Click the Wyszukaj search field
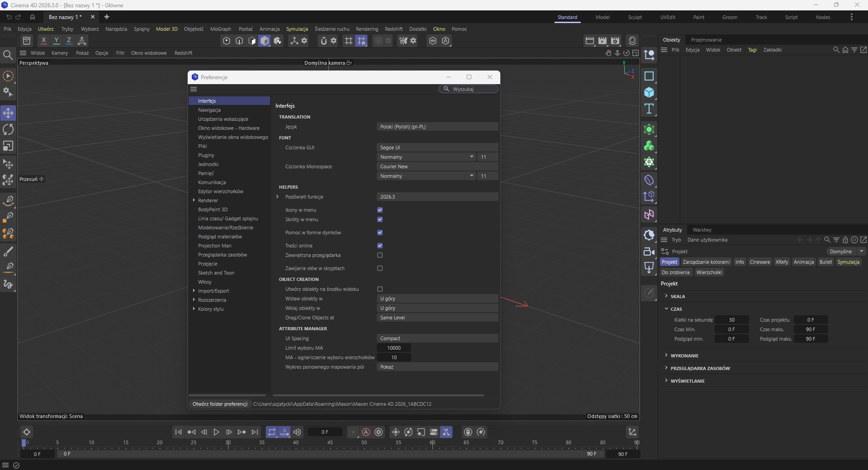868x470 pixels. coord(469,89)
